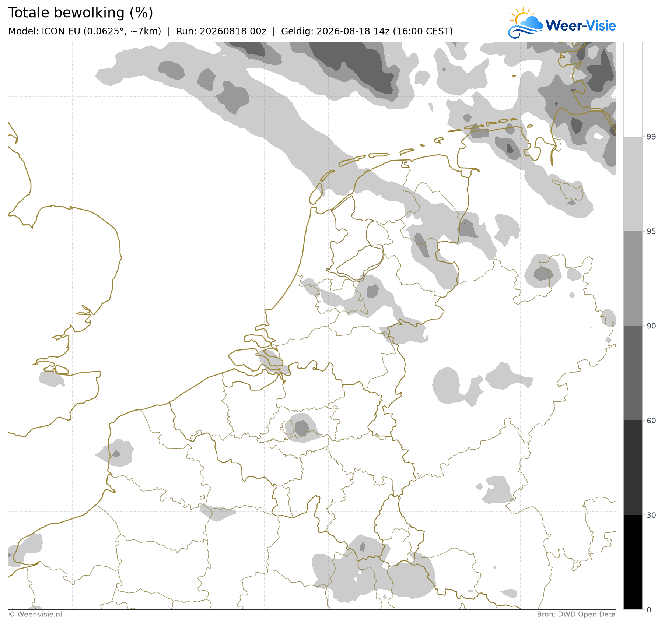Select the charcoal 30-60% colorbar segment
The width and height of the screenshot is (672, 619).
pyautogui.click(x=633, y=468)
